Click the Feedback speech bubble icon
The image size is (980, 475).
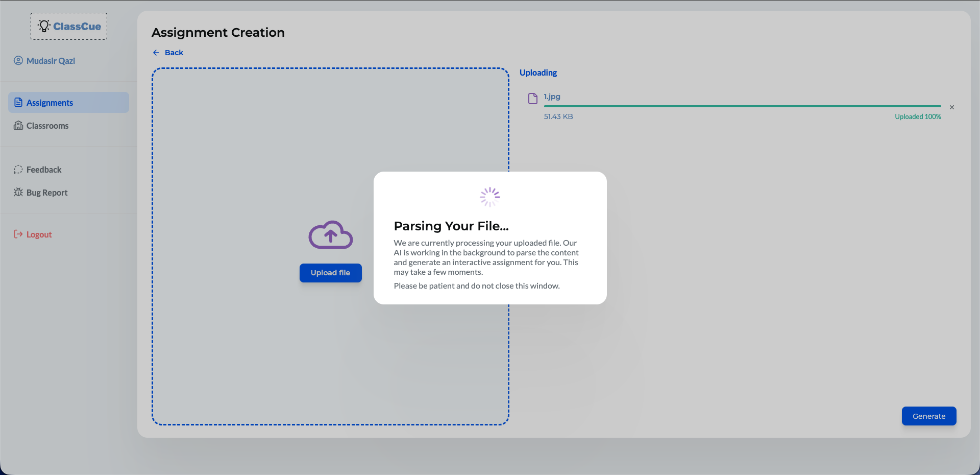click(x=18, y=170)
